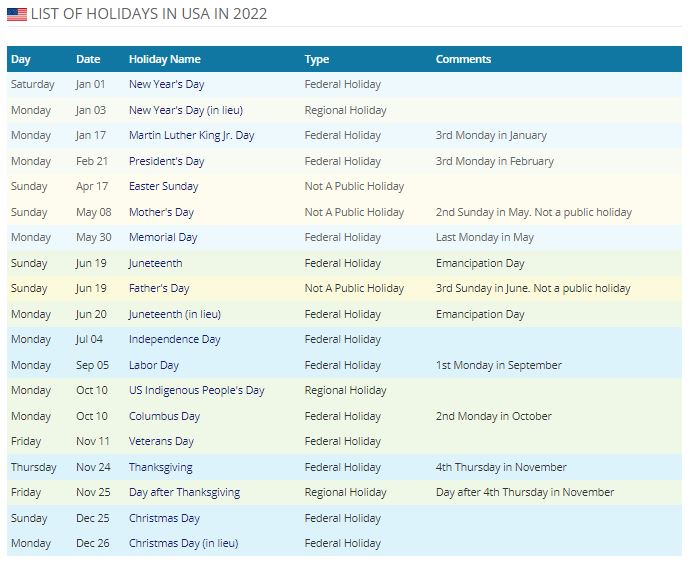Open the Labor Day link
This screenshot has width=692, height=569.
tap(154, 365)
